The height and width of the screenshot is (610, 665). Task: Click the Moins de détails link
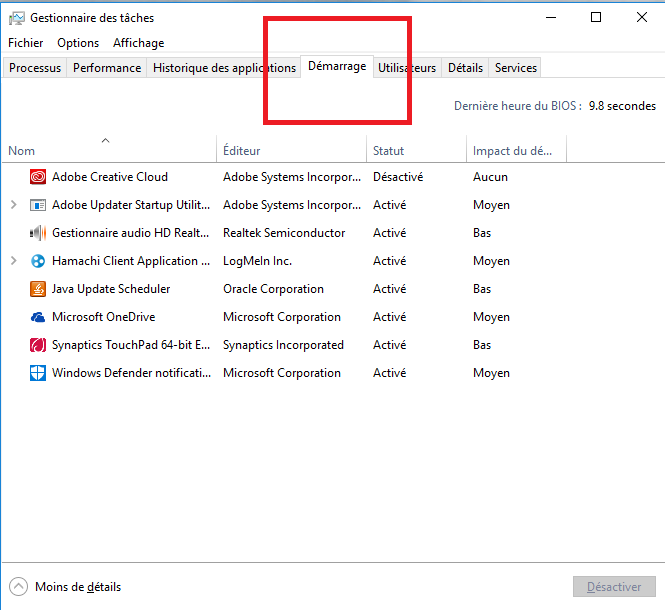[x=78, y=587]
